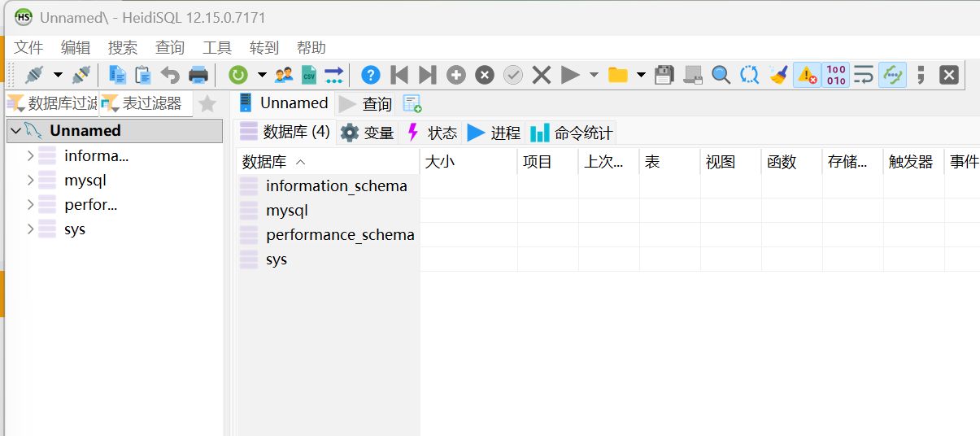Click the save floppy disk icon

(664, 75)
